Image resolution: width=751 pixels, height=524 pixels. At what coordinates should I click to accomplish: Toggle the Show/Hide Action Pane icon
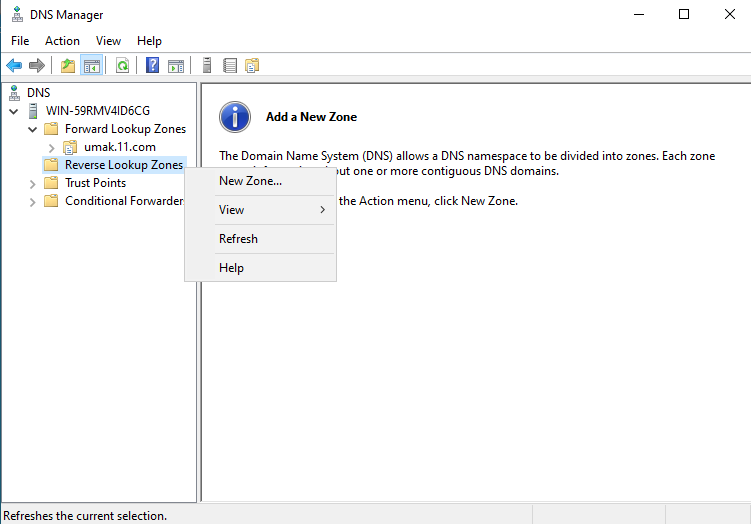176,65
